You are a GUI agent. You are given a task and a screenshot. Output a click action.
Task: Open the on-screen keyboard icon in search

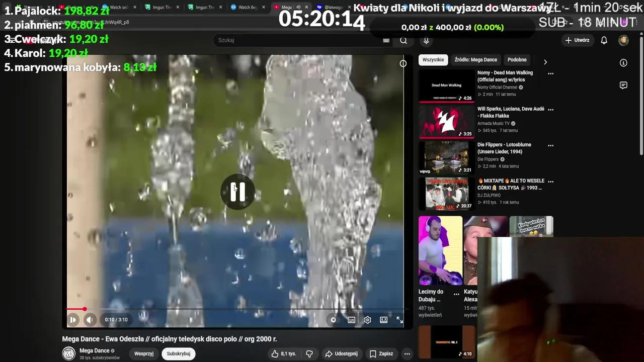point(386,40)
